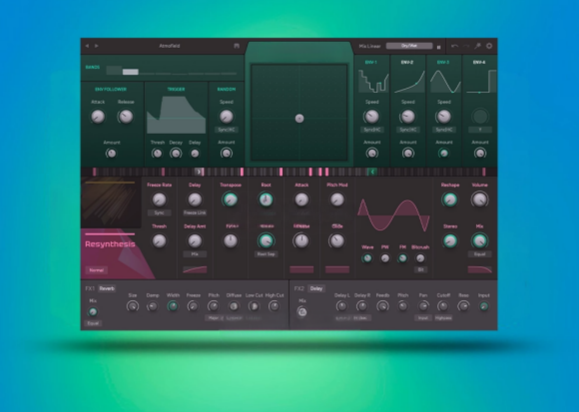Click the Dry/Wet button in the header

[x=409, y=46]
